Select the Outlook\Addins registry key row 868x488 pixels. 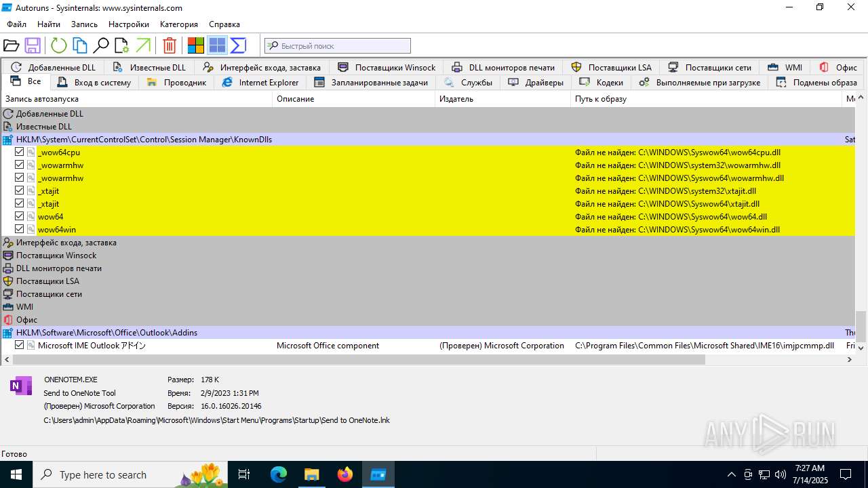tap(427, 332)
